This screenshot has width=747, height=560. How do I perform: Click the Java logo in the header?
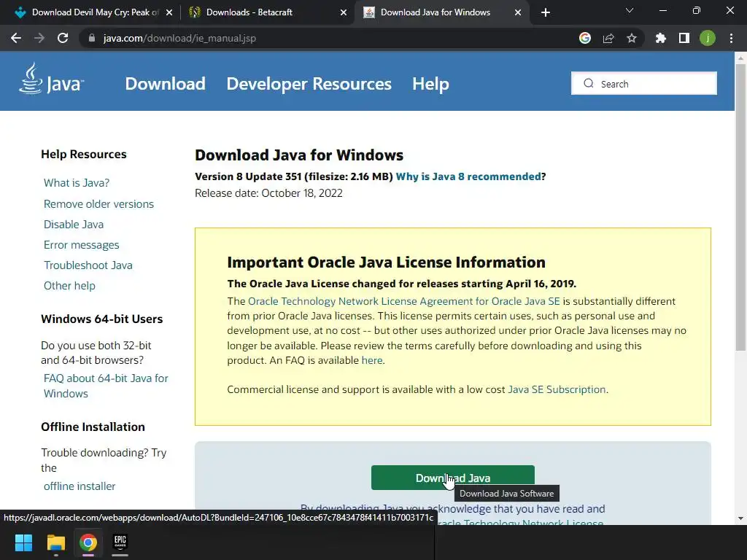[x=52, y=79]
